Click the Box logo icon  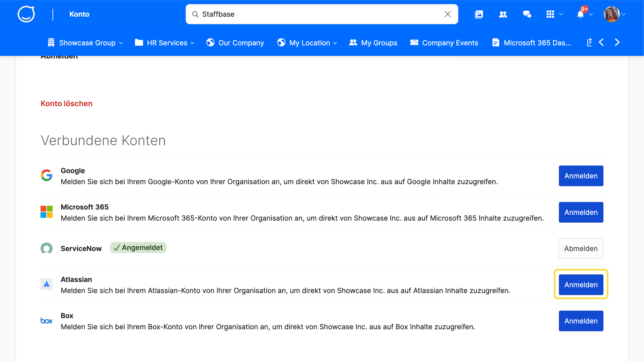47,321
